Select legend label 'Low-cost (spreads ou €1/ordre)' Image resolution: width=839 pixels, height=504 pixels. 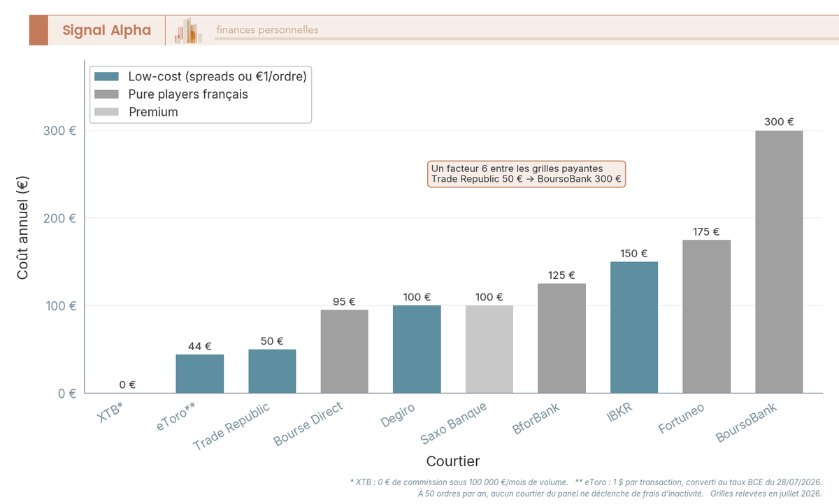[218, 76]
